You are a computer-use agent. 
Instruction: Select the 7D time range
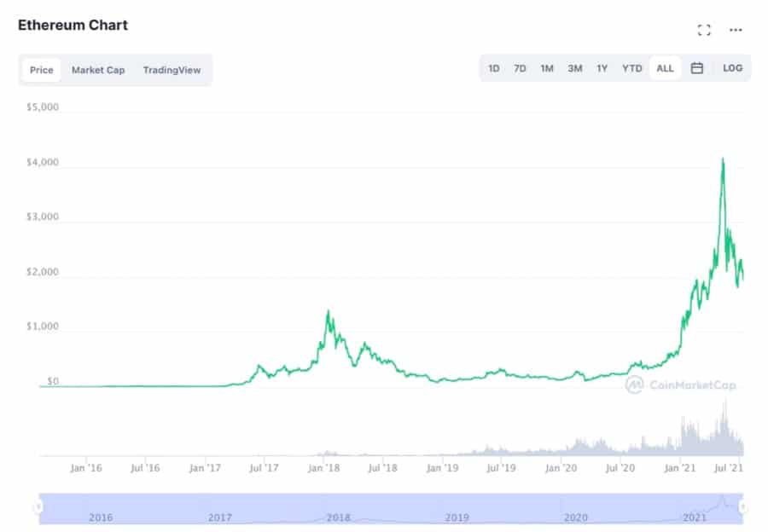(520, 68)
